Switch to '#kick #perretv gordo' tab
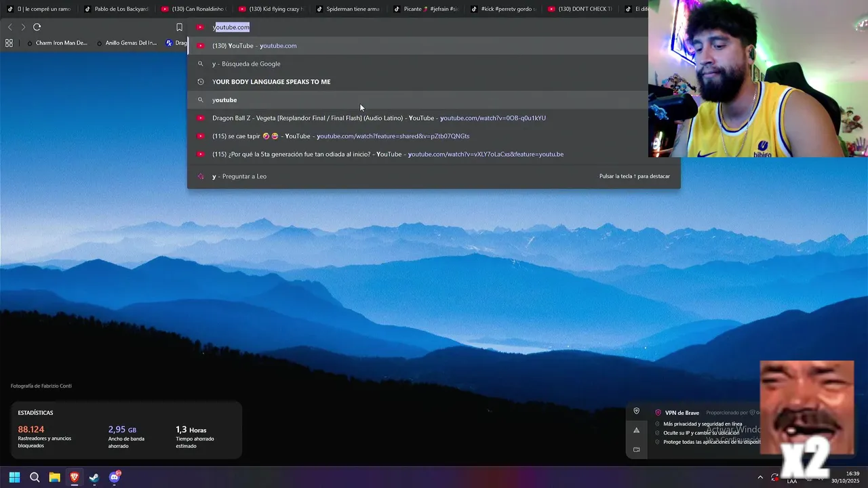The image size is (868, 488). pos(502,9)
